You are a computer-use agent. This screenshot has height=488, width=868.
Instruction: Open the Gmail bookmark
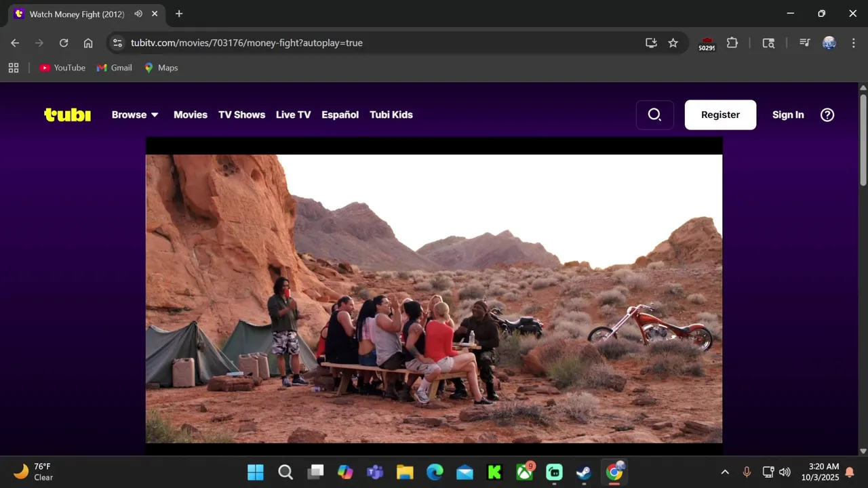[115, 68]
